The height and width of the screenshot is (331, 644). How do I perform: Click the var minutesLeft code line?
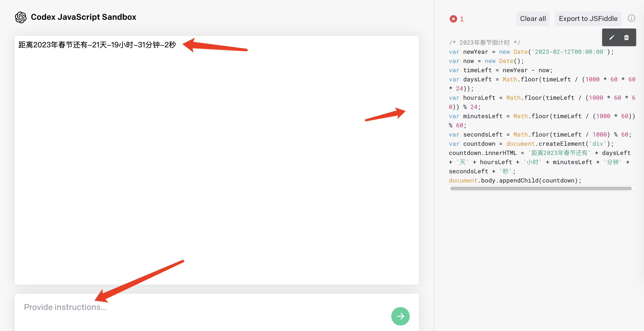tap(542, 121)
